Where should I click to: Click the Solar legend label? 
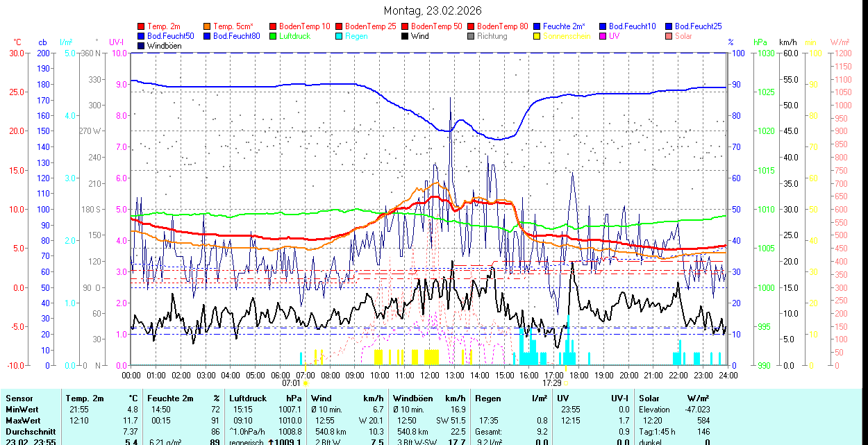[x=683, y=36]
